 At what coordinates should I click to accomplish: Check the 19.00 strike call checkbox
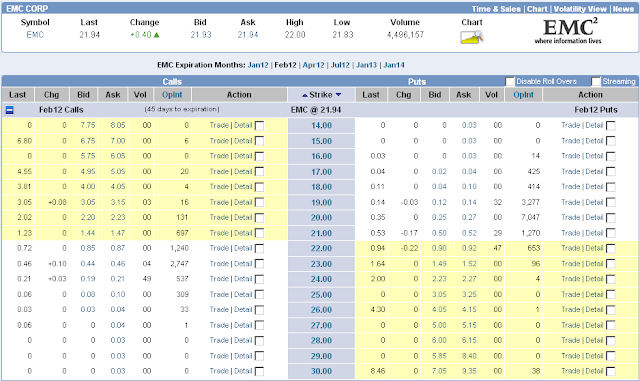(259, 203)
